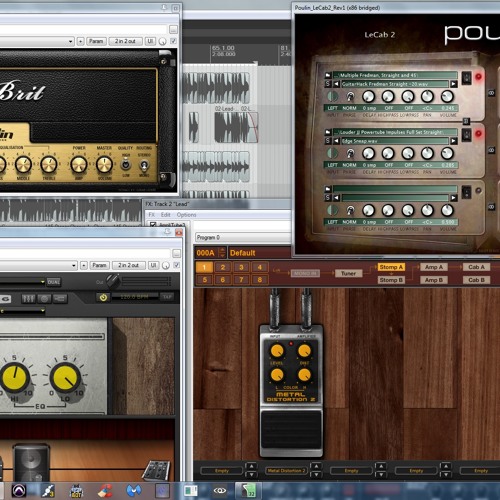500x500 pixels.
Task: Click VOLUME knob on first LeCab slot
Action: click(x=447, y=96)
